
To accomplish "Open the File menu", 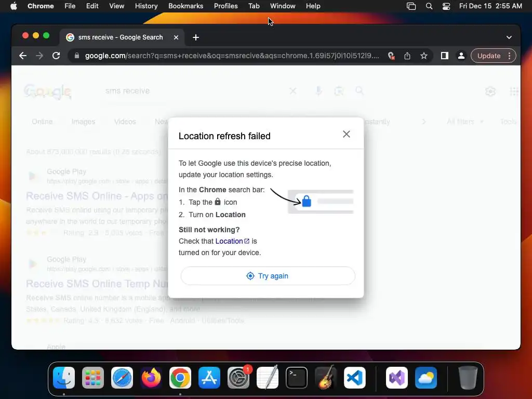I will [x=70, y=6].
